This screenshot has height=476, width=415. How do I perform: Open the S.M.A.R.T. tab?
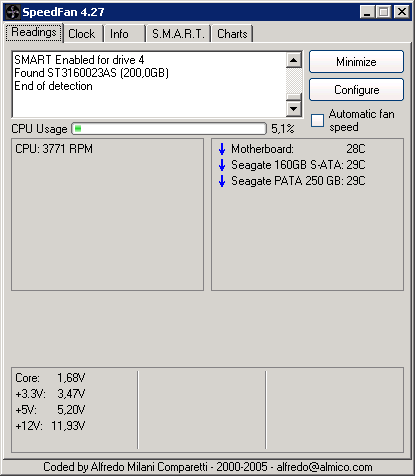pyautogui.click(x=178, y=34)
